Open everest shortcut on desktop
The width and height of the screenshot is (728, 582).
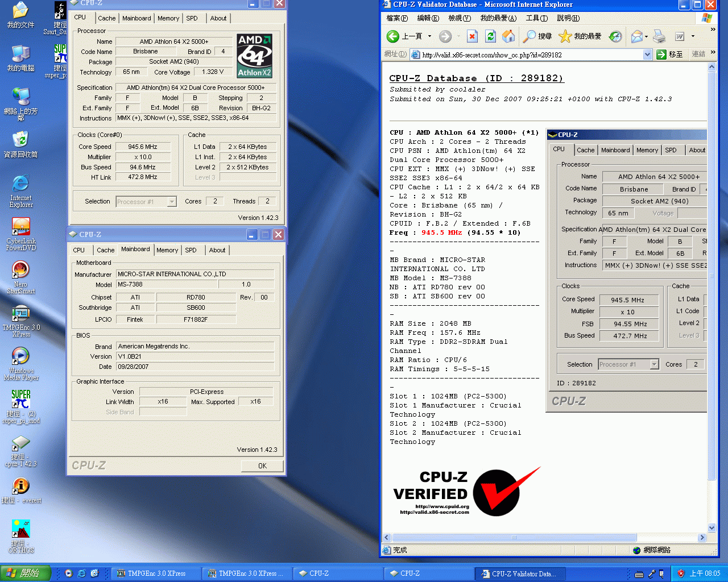(x=21, y=490)
